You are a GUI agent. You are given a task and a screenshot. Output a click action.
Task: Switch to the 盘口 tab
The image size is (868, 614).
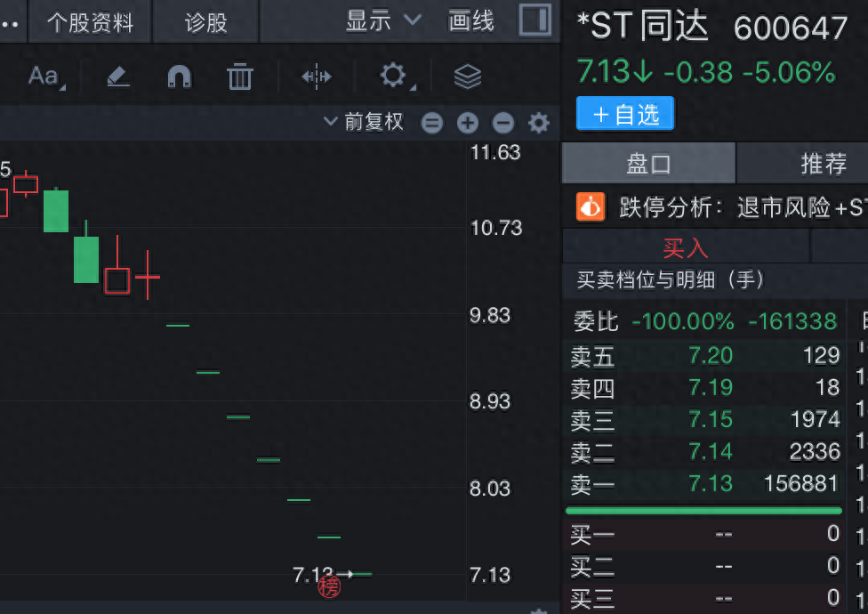[x=648, y=164]
